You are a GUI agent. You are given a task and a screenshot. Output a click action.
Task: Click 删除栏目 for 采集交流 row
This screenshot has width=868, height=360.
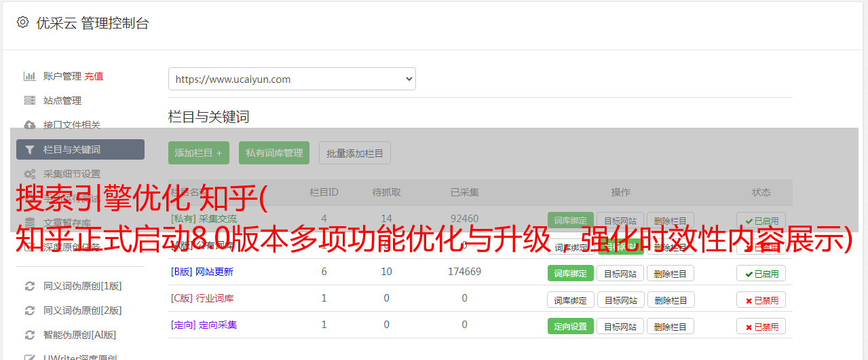(x=671, y=220)
